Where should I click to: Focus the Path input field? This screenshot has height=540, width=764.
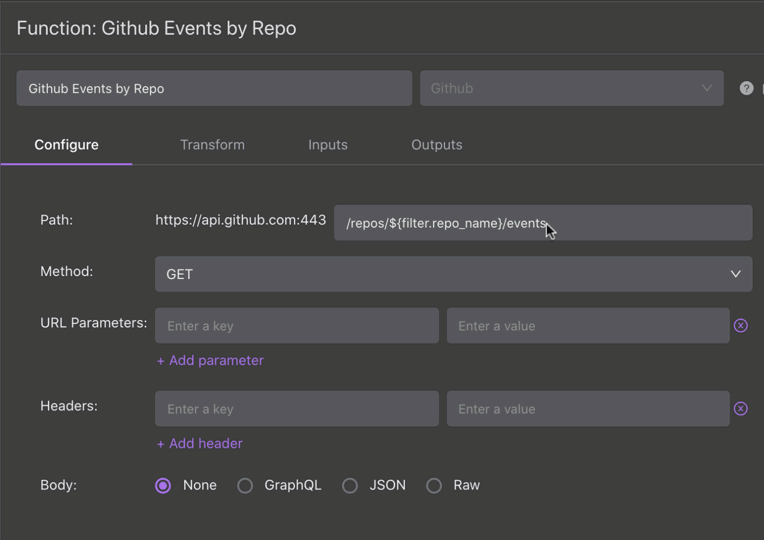pyautogui.click(x=543, y=223)
